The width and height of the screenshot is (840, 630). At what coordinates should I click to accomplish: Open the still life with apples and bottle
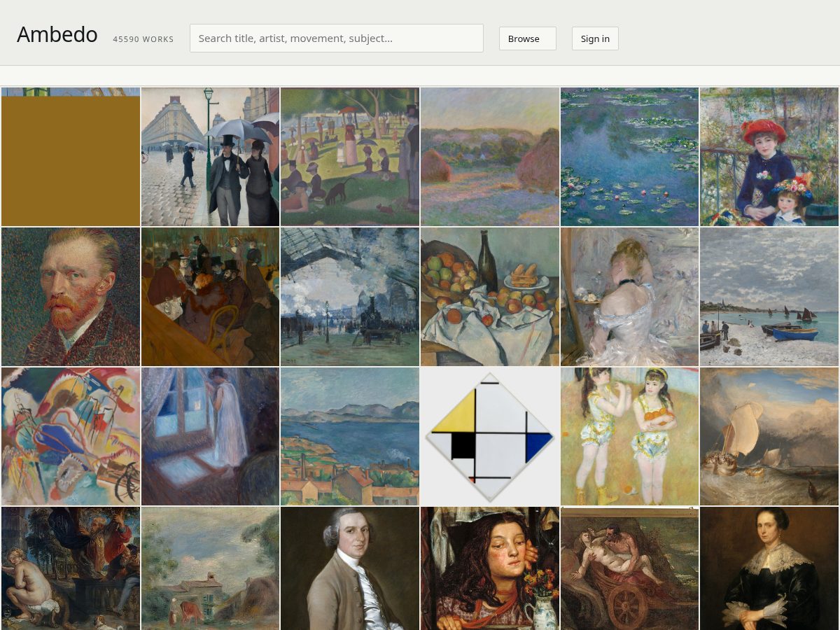[490, 297]
